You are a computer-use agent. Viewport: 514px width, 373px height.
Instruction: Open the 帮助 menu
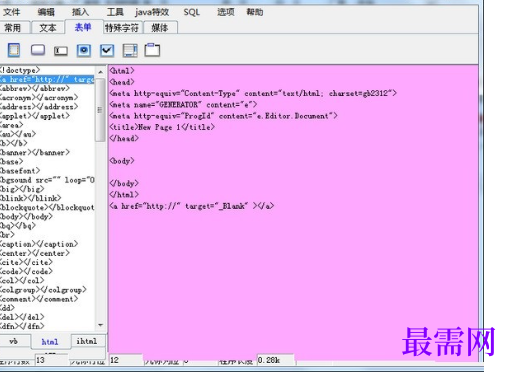255,12
